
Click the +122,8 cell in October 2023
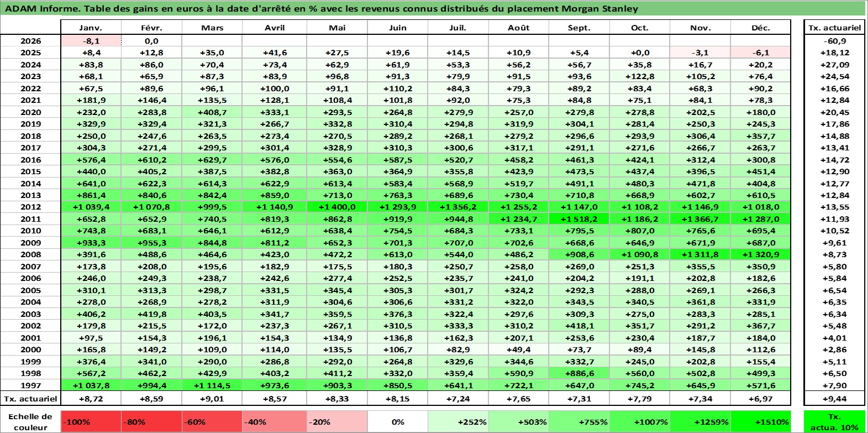(x=640, y=76)
